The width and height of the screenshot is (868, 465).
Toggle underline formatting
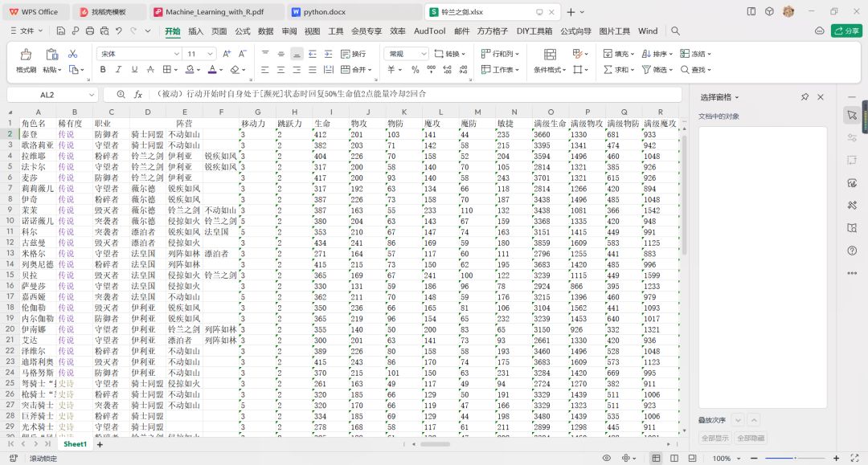click(134, 70)
